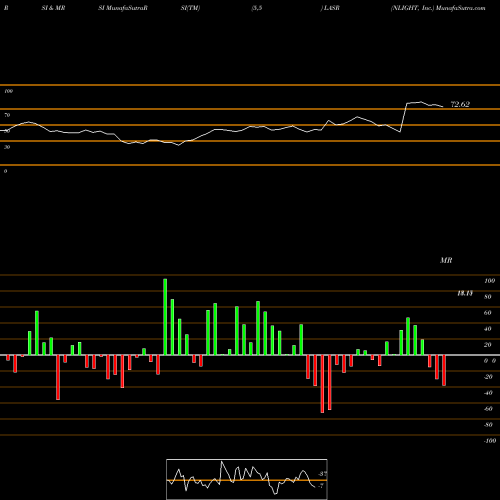Click the RSI axis label 30
The image size is (500, 500).
pyautogui.click(x=7, y=147)
